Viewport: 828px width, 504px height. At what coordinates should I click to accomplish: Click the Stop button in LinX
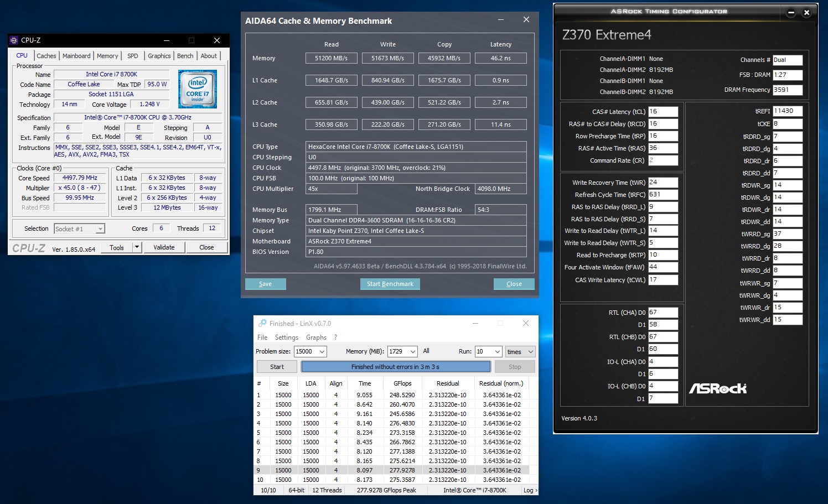tap(515, 367)
